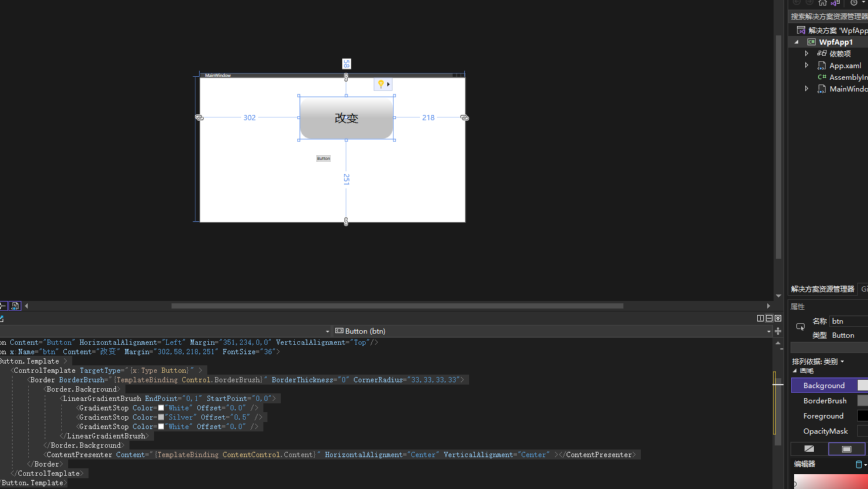Screen dimensions: 868x489
Task: Open Solution Explorer home view icon
Action: point(822,3)
